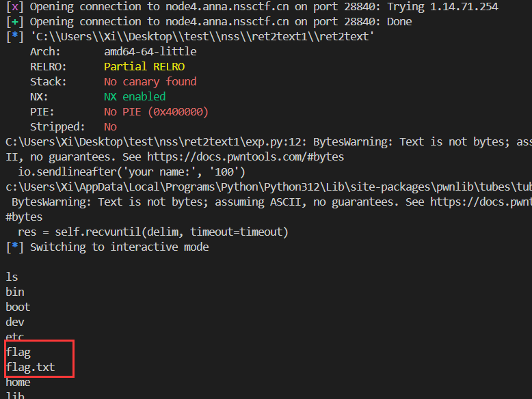This screenshot has height=399, width=532.
Task: Click the yellow Partial RELRO text
Action: [x=144, y=66]
